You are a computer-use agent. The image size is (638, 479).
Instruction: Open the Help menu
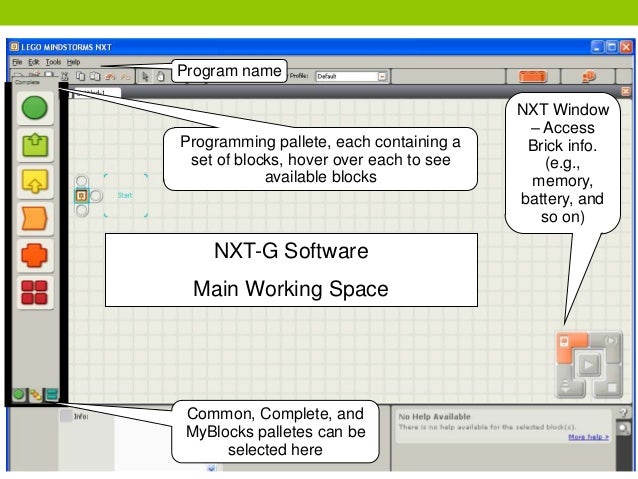point(73,62)
